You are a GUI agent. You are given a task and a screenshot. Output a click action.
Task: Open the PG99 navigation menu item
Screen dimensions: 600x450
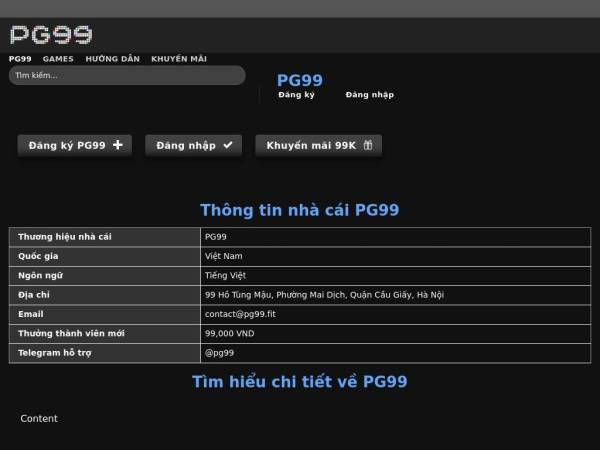click(20, 59)
